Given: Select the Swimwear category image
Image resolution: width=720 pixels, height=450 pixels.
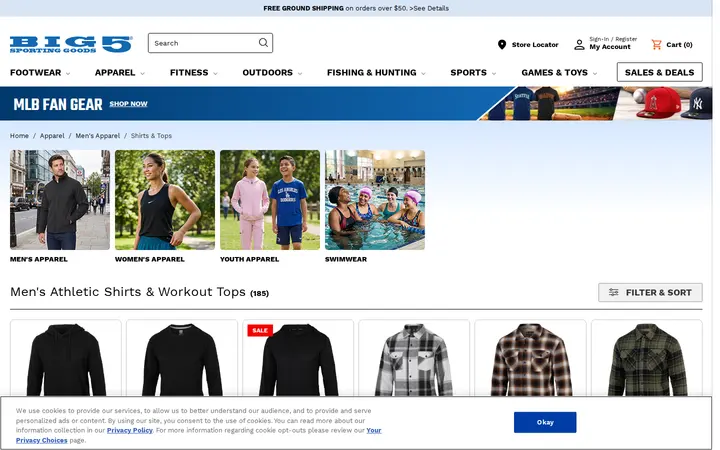Looking at the screenshot, I should point(375,200).
